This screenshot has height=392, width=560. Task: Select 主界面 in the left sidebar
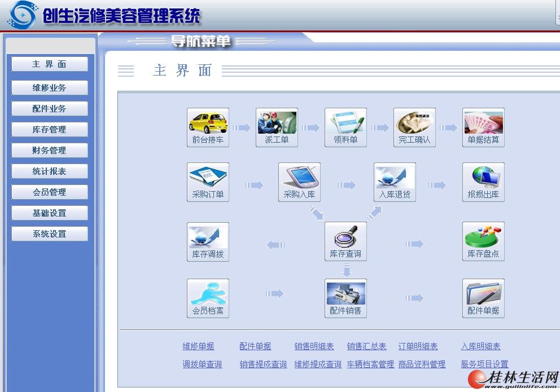(x=50, y=64)
